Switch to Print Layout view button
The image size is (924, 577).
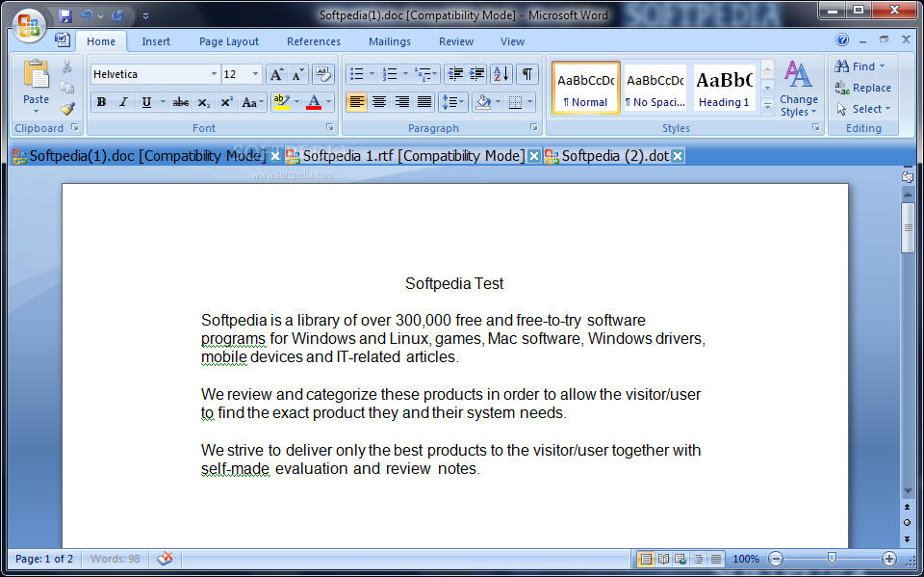click(x=646, y=559)
